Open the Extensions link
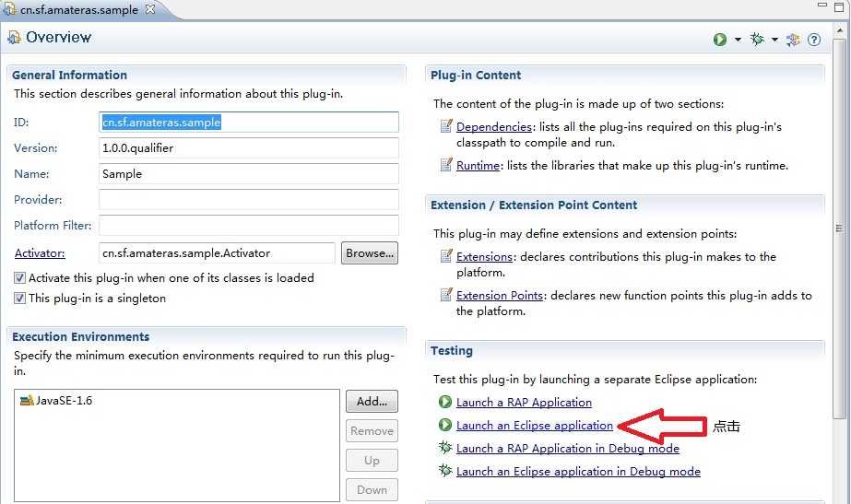This screenshot has height=504, width=851. [x=484, y=257]
